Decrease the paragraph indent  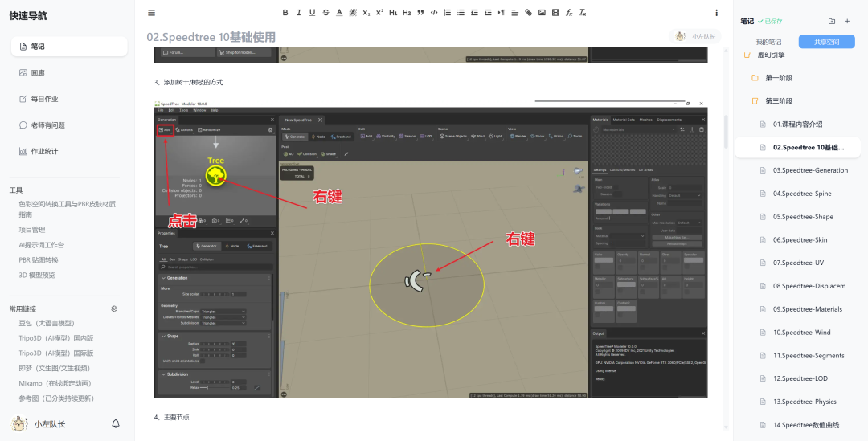[474, 13]
